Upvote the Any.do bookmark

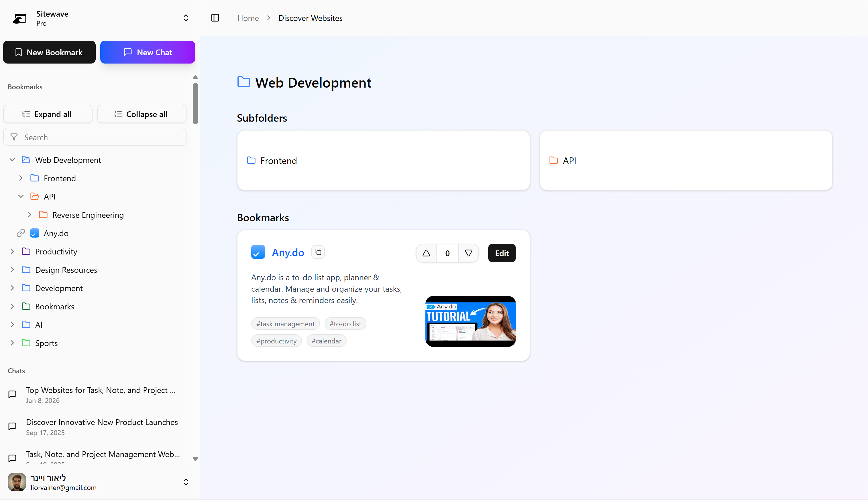(426, 253)
